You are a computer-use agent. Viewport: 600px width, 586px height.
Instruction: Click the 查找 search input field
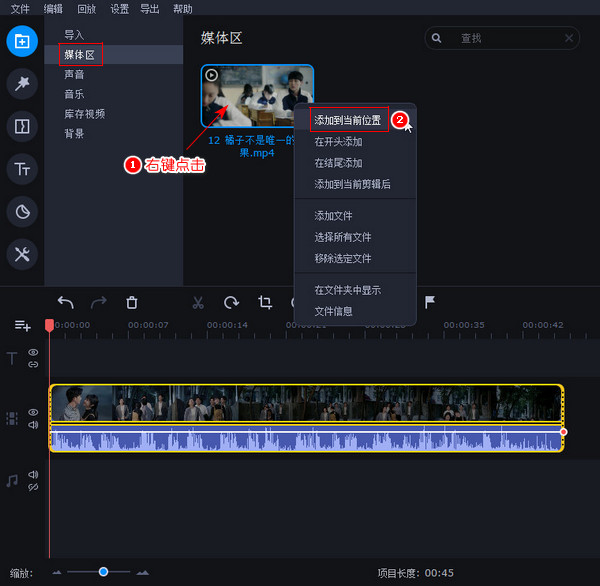point(502,38)
